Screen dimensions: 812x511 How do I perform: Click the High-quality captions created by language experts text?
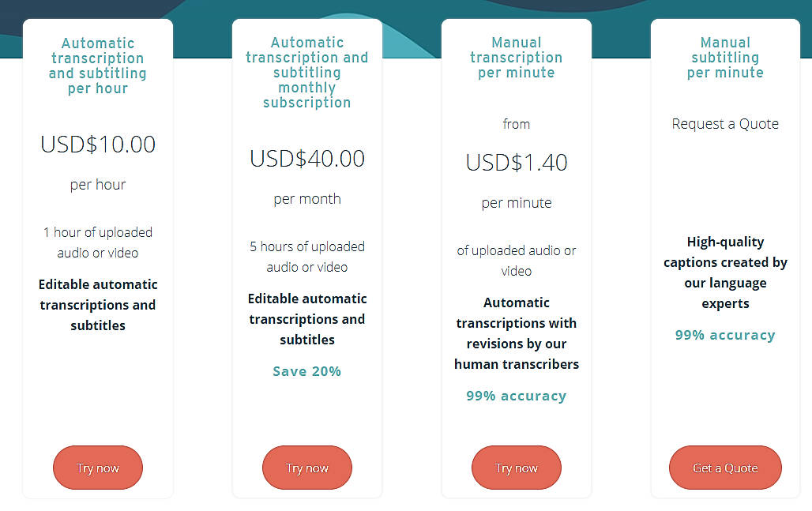(724, 272)
